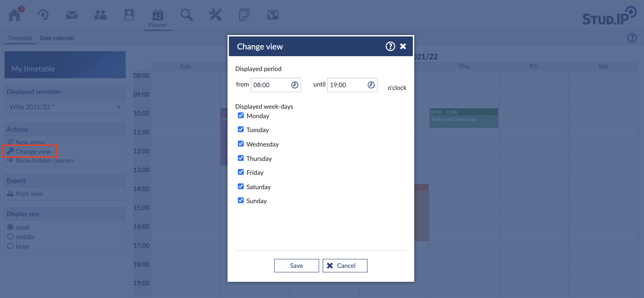Click the Search magnifier icon
Viewport: 644px width, 298px height.
coord(186,15)
